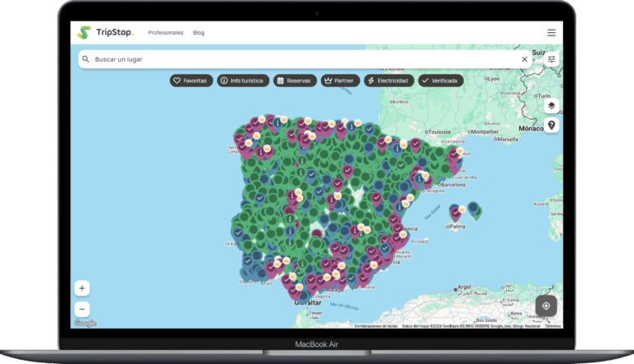Toggle the Favoritas filter chip
634x364 pixels.
pyautogui.click(x=192, y=81)
